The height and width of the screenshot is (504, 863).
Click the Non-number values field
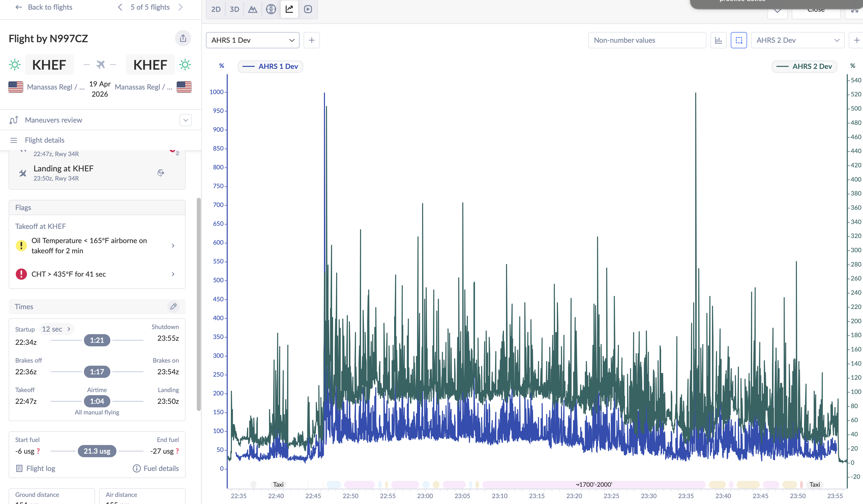pyautogui.click(x=647, y=40)
